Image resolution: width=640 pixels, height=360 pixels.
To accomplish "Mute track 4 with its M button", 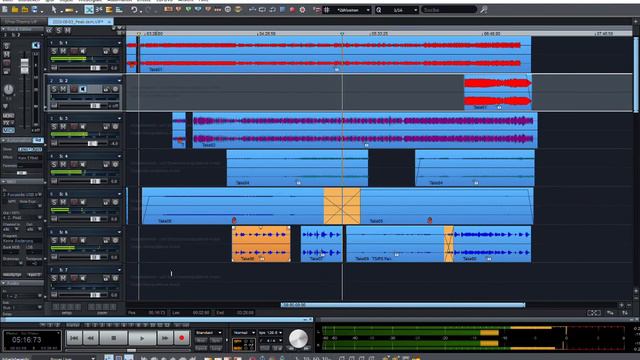I will coord(63,164).
